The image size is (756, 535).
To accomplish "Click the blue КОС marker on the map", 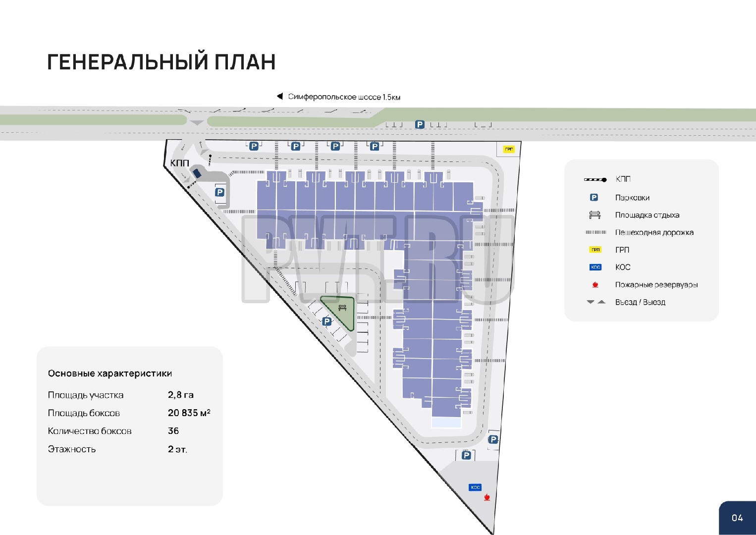I will point(475,487).
